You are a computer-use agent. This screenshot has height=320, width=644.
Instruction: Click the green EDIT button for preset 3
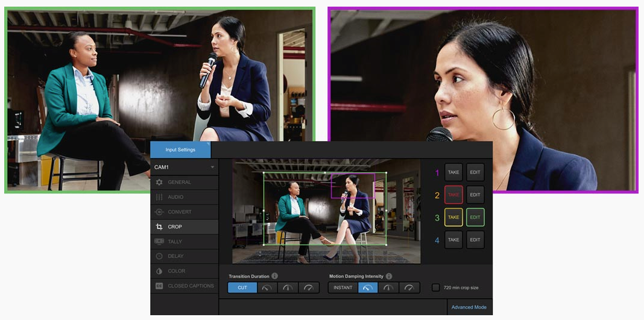coord(475,218)
